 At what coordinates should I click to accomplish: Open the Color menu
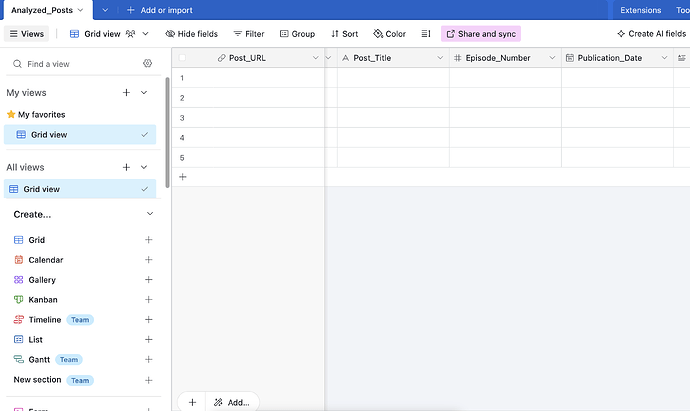pyautogui.click(x=389, y=34)
